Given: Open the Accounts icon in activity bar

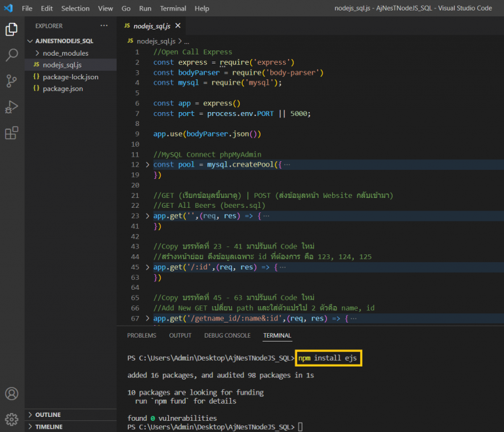Looking at the screenshot, I should [x=11, y=394].
